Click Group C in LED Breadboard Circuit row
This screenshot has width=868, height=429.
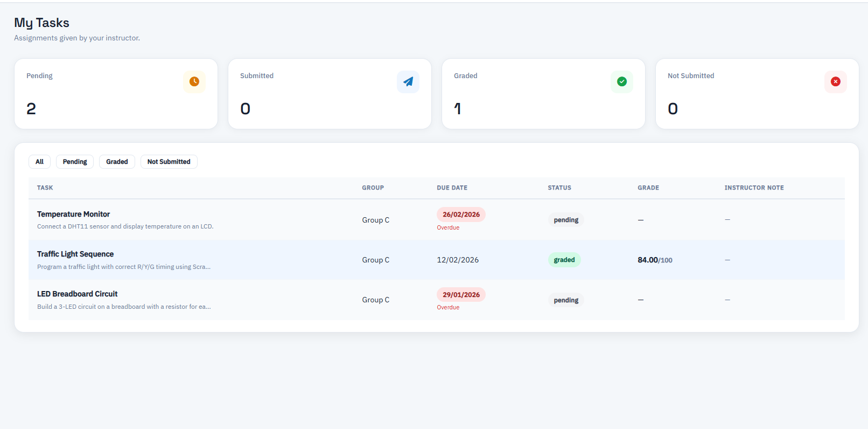[375, 300]
